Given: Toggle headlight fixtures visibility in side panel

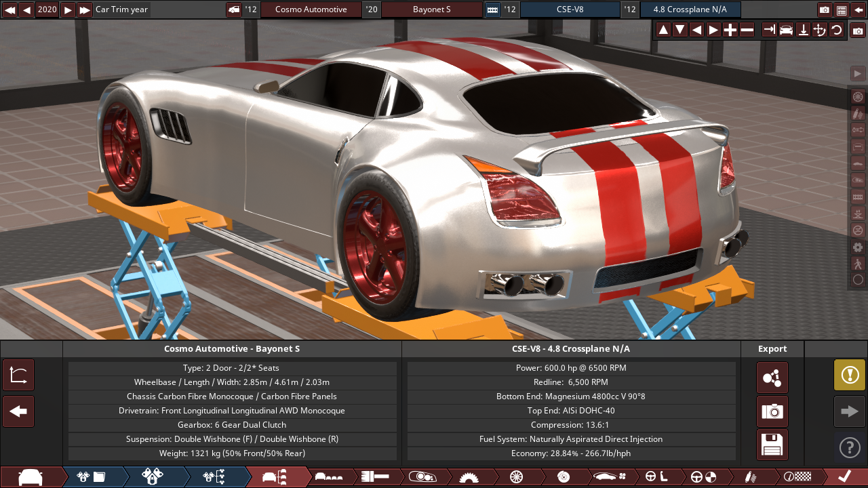Looking at the screenshot, I should [858, 180].
